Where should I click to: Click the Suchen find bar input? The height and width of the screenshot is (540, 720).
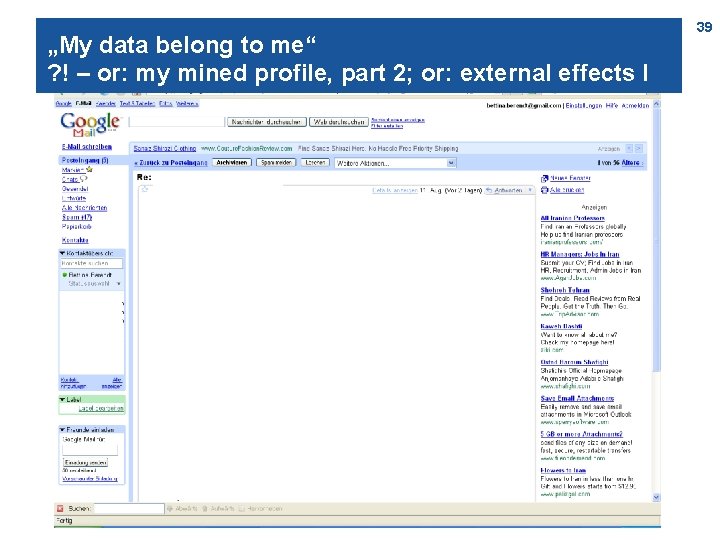129,508
